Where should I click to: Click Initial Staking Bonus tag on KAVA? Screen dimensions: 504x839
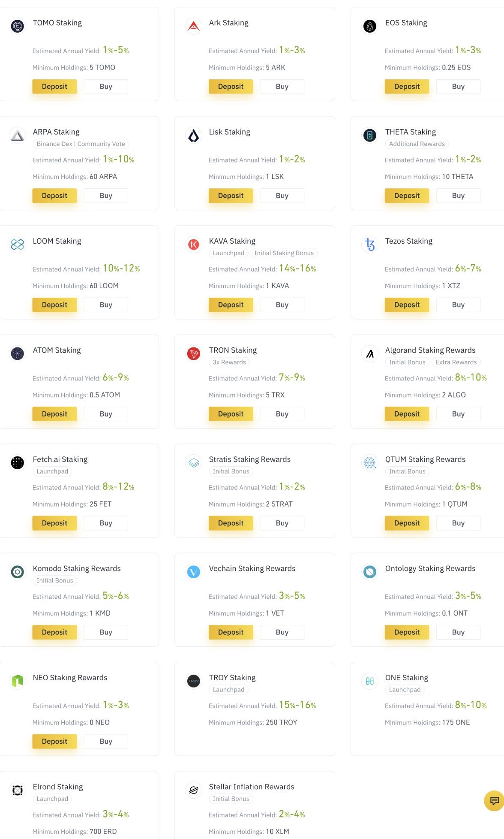(x=284, y=253)
